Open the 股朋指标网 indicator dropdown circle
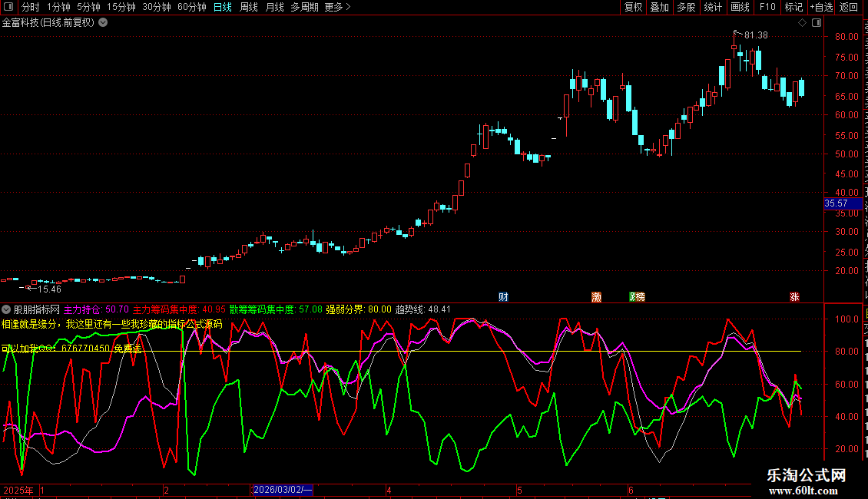This screenshot has height=499, width=868. (x=6, y=309)
